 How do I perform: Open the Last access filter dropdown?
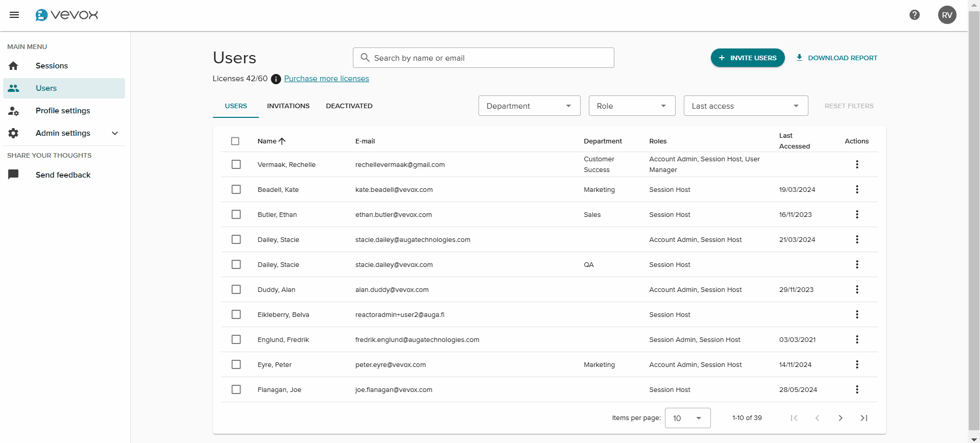[746, 106]
